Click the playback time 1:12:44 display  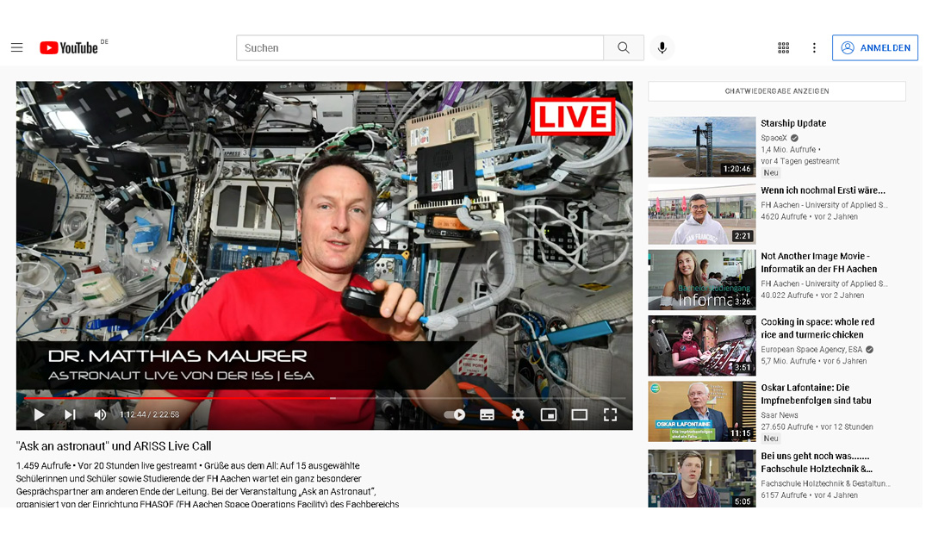149,414
